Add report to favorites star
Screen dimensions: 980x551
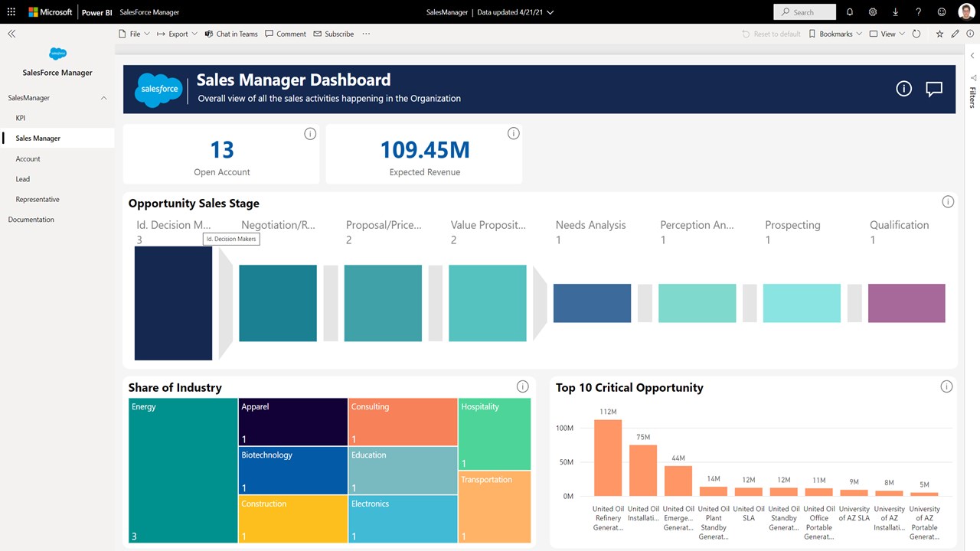(x=939, y=34)
